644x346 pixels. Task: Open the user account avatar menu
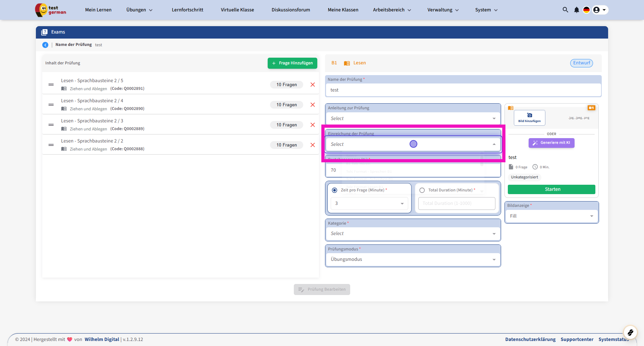tap(600, 10)
